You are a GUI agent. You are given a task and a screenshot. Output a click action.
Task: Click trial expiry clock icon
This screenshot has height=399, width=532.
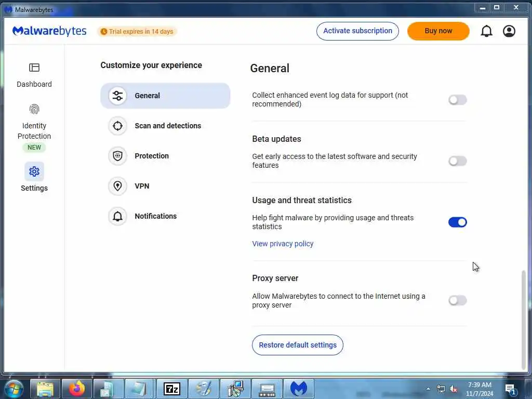tap(104, 32)
